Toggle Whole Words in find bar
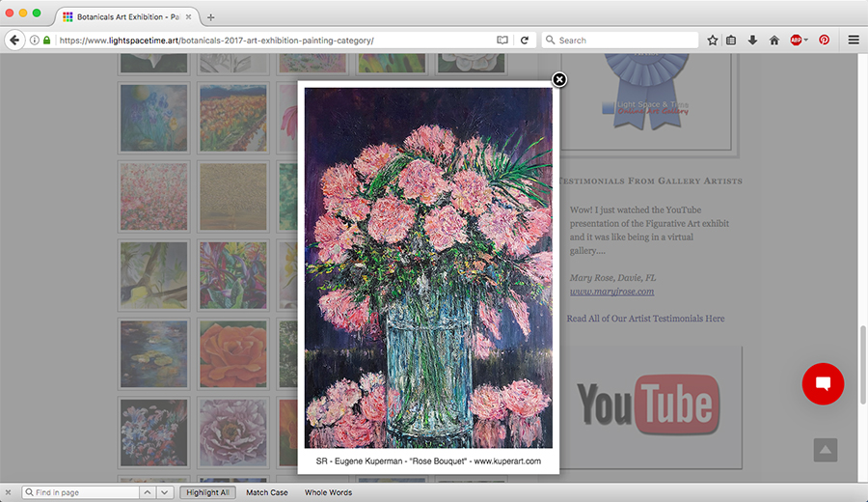Screen dimensions: 868x502 (328, 492)
